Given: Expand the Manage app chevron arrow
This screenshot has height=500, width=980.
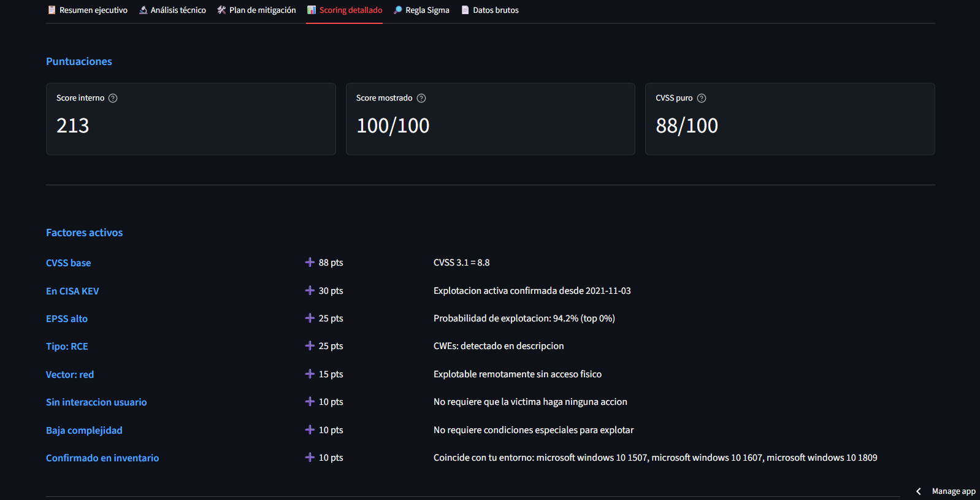Looking at the screenshot, I should pyautogui.click(x=918, y=491).
